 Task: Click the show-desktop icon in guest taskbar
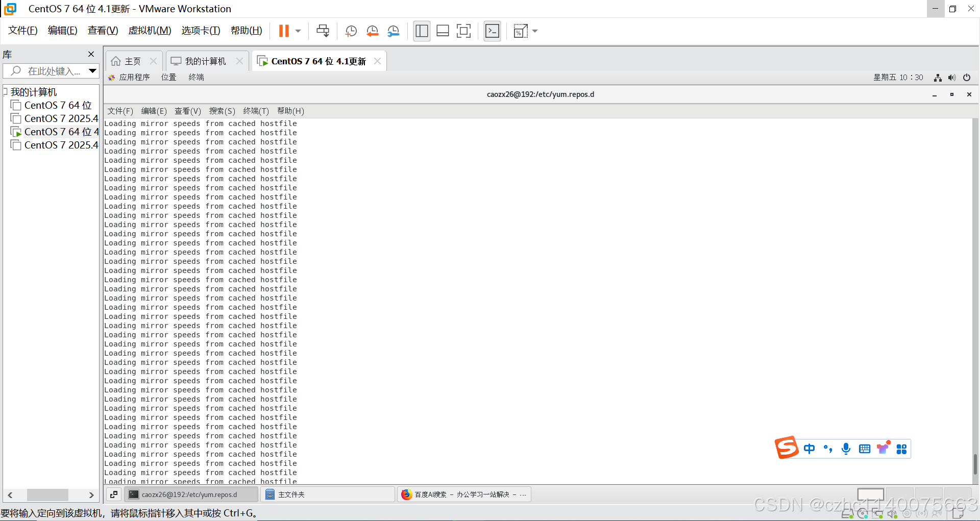[x=114, y=494]
